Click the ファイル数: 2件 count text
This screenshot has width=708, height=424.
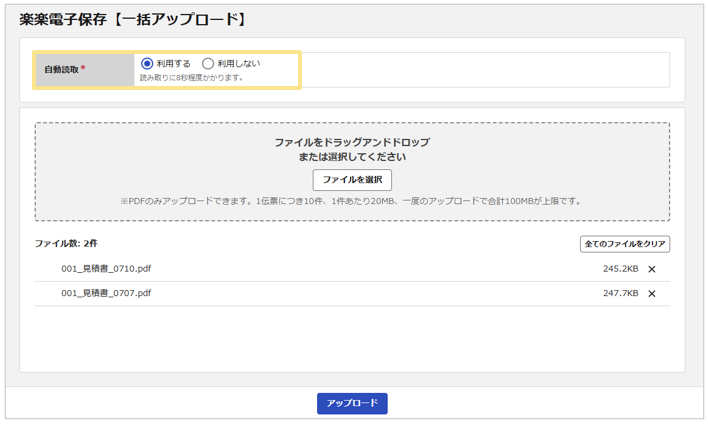(66, 243)
